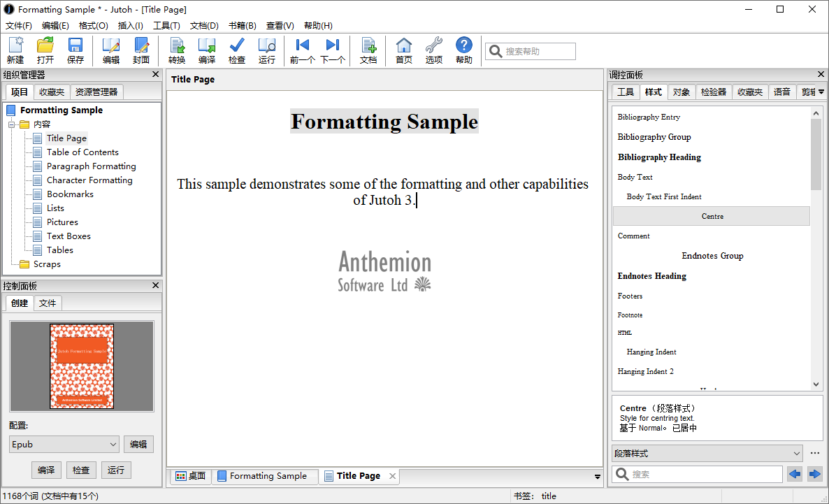Open the 格式(O) menu

(x=93, y=26)
